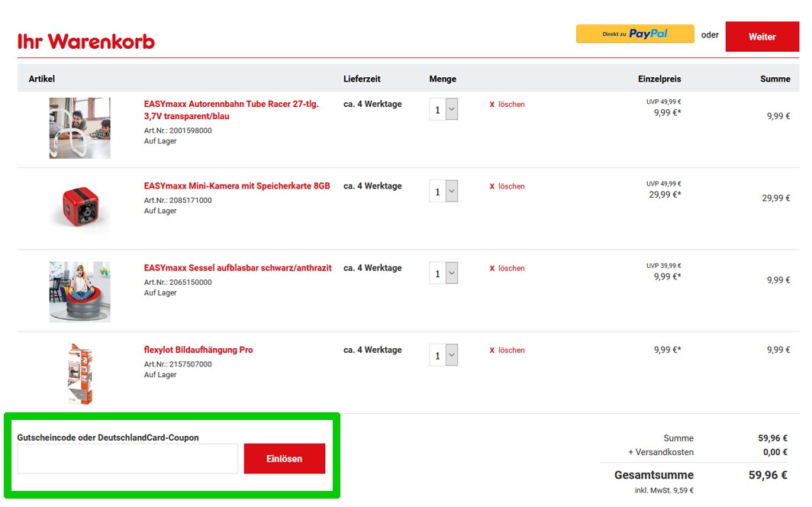The image size is (812, 507).
Task: Delete flexylot Bildaufhängung Pro from cart
Action: pyautogui.click(x=507, y=350)
